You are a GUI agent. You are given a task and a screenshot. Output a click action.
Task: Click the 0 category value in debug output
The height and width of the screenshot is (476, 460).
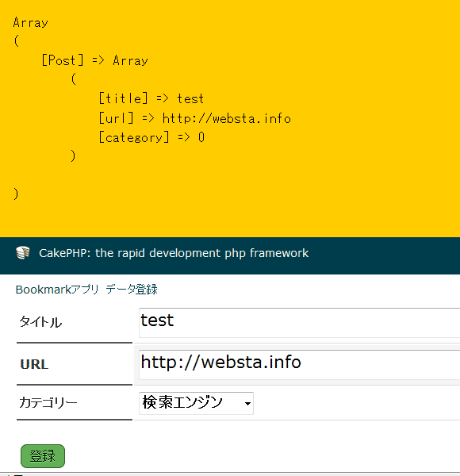(x=201, y=137)
